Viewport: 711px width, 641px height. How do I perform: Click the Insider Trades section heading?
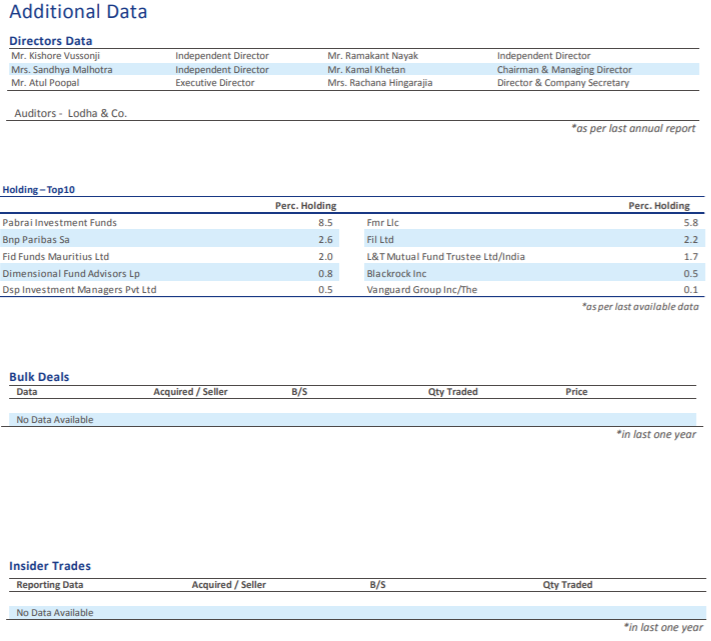tap(49, 566)
